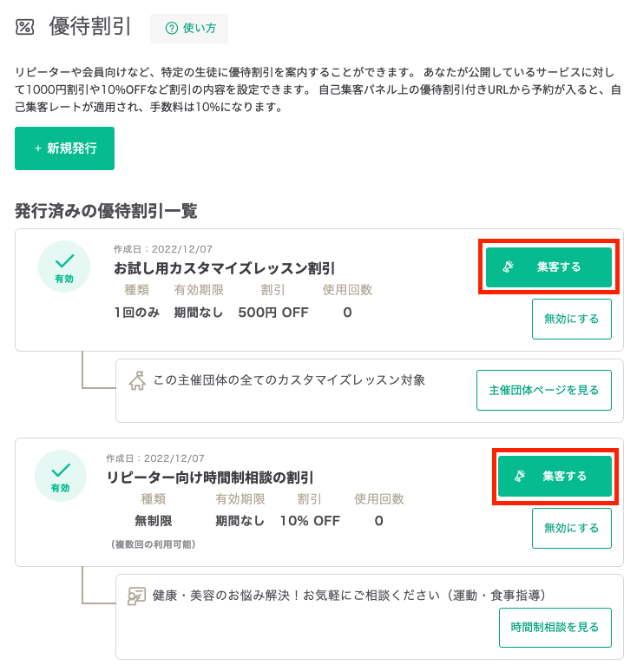The width and height of the screenshot is (637, 672).
Task: Click the megaphone icon in second 集客する button
Action: point(520,476)
